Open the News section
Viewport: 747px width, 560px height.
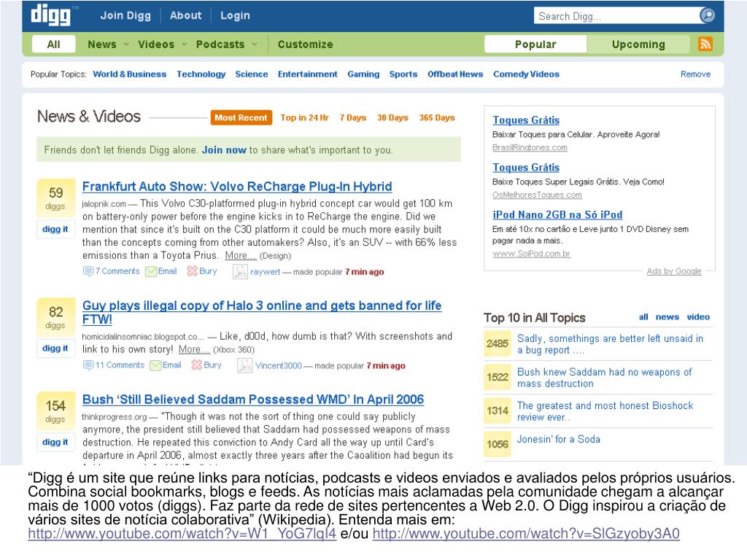click(x=102, y=44)
